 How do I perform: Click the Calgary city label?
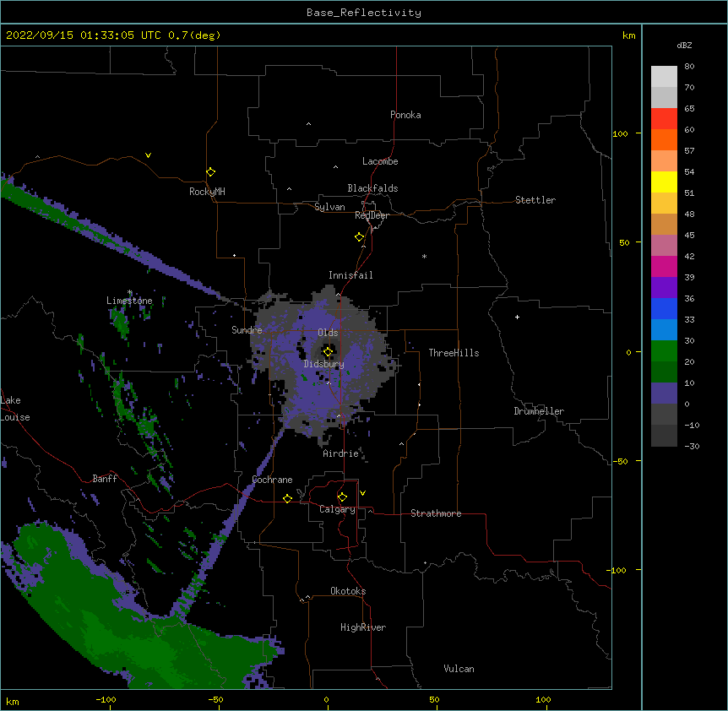(x=337, y=509)
